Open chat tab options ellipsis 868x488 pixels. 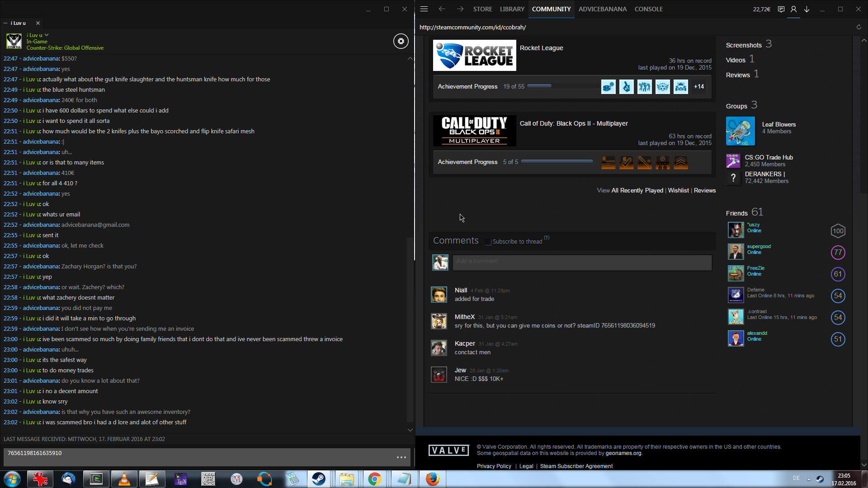point(5,23)
